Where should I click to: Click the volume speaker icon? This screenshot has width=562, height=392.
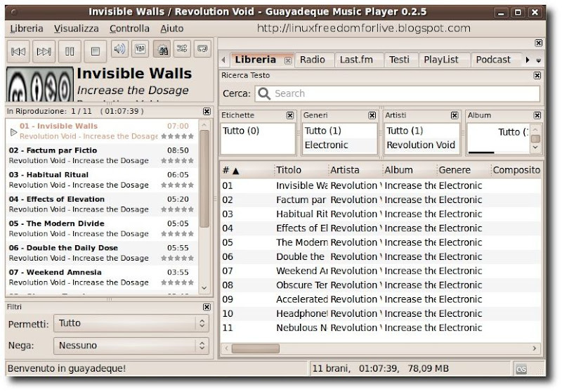(x=119, y=49)
